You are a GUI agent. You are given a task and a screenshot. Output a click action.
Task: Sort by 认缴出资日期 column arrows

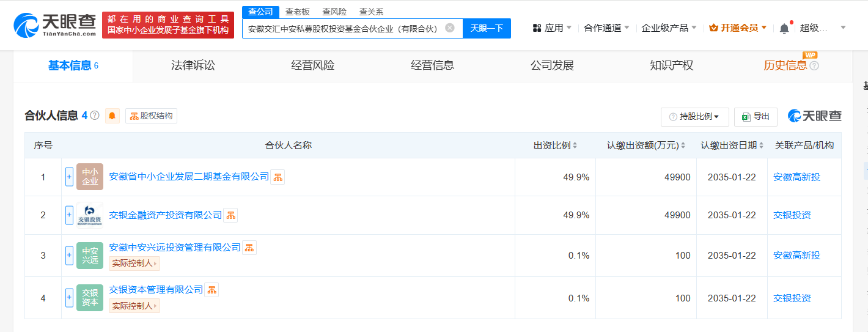(x=762, y=146)
